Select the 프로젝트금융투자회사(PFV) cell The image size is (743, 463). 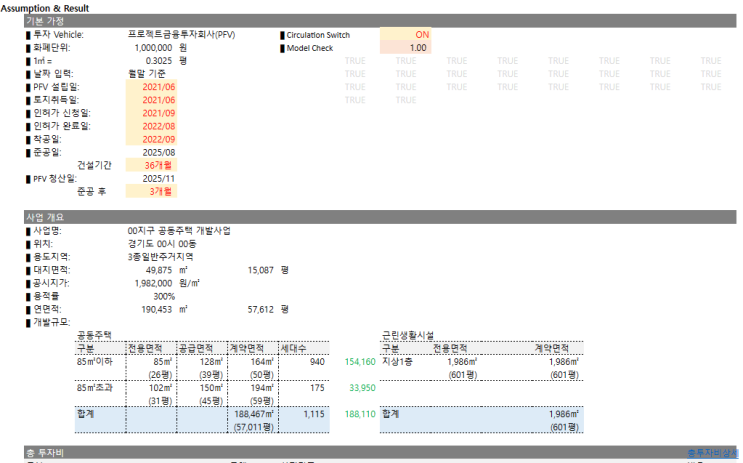pos(181,35)
